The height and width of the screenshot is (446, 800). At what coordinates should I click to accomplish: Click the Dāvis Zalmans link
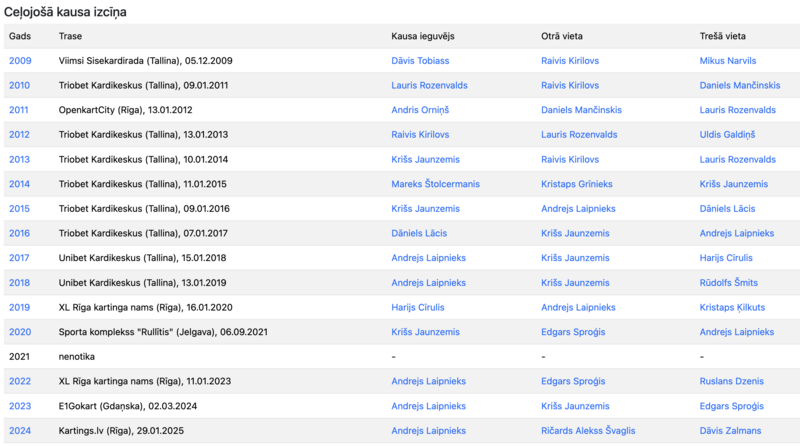tap(730, 431)
